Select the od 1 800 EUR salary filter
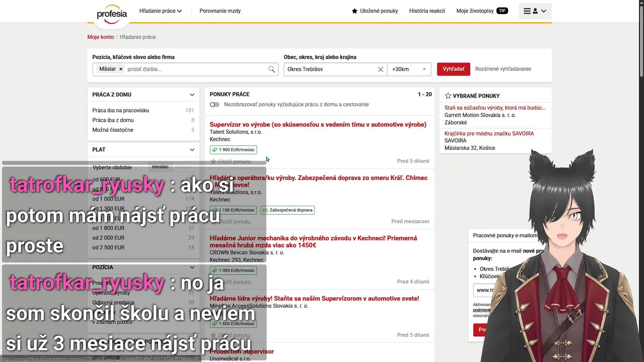 click(108, 228)
